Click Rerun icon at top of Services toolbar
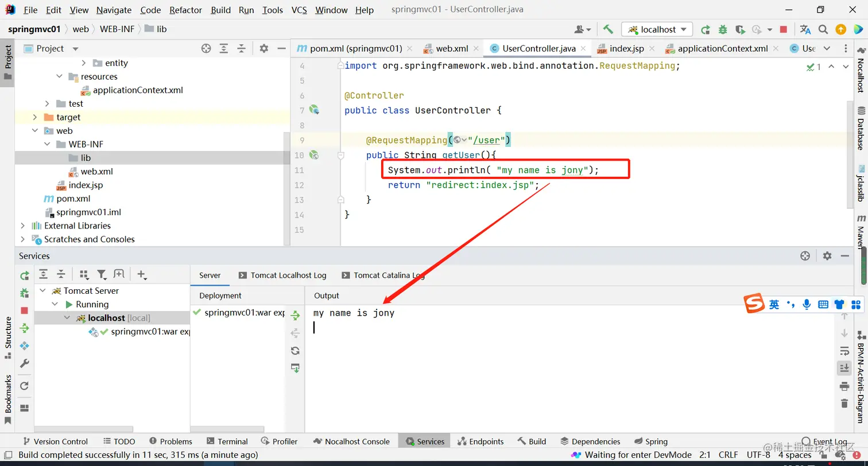The height and width of the screenshot is (466, 868). coord(24,275)
